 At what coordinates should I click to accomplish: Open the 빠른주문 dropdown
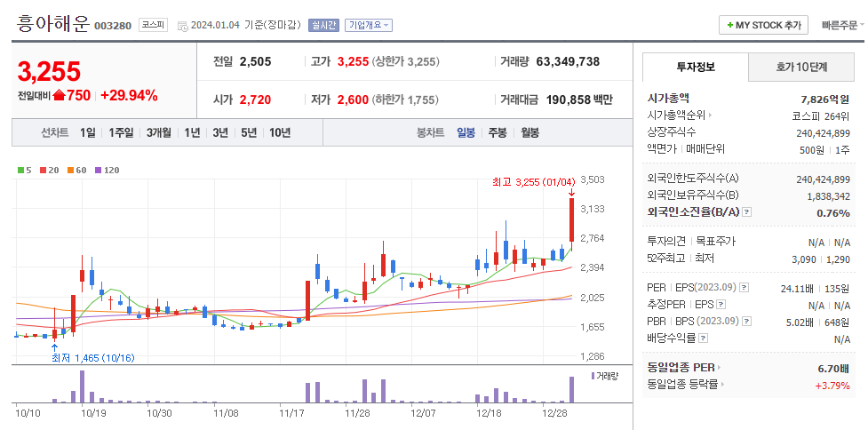[x=842, y=26]
